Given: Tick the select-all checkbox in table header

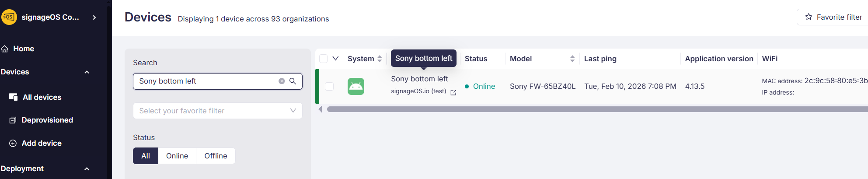Looking at the screenshot, I should pos(324,59).
